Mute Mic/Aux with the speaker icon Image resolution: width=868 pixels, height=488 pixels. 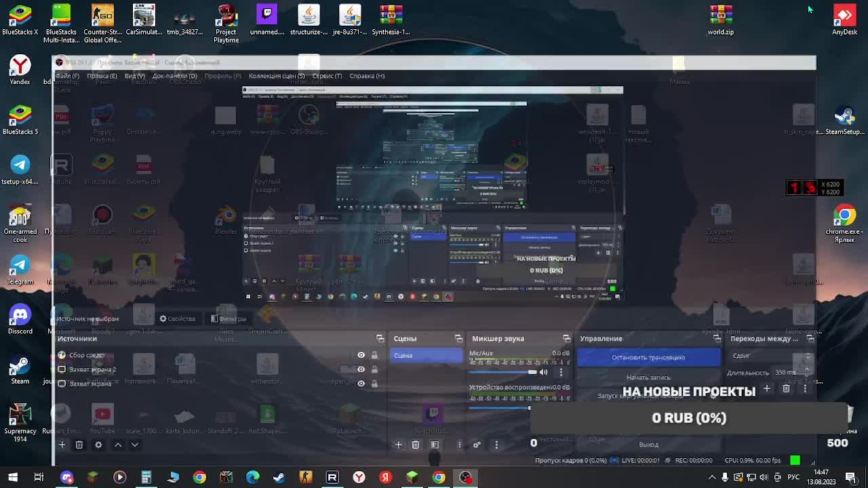pyautogui.click(x=543, y=371)
